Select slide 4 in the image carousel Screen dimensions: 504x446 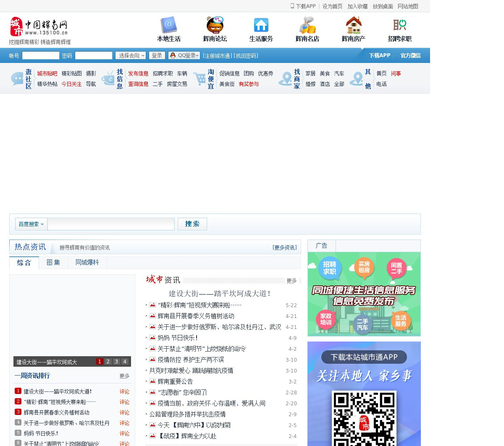coord(125,361)
